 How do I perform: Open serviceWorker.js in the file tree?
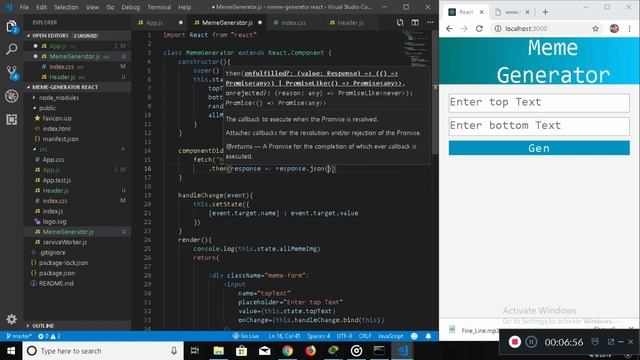pyautogui.click(x=64, y=242)
